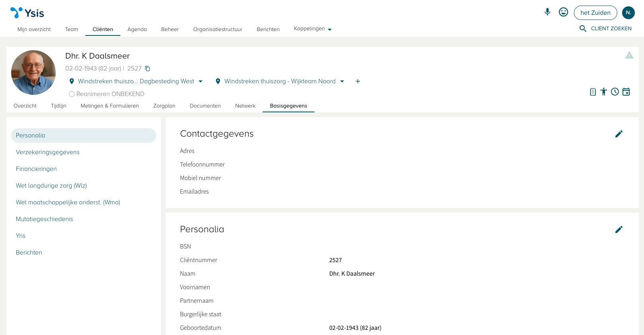The image size is (644, 335).
Task: Open the clipboard notes icon
Action: tap(593, 92)
